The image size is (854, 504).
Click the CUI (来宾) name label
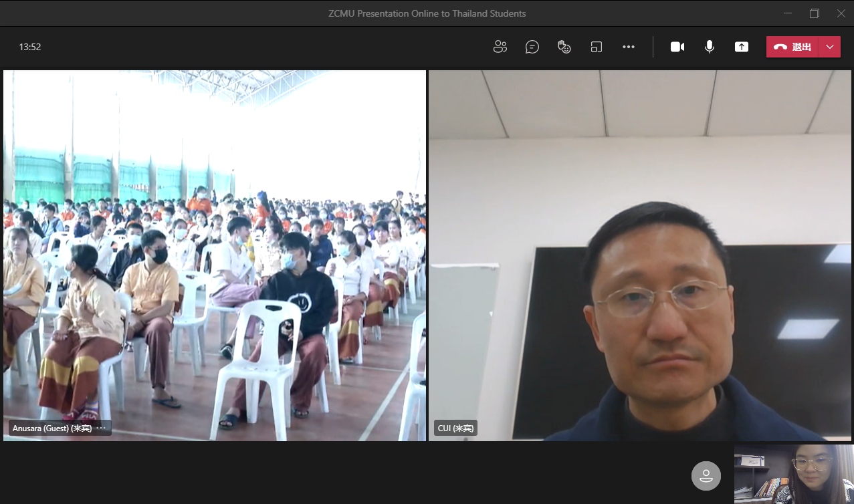click(x=455, y=428)
